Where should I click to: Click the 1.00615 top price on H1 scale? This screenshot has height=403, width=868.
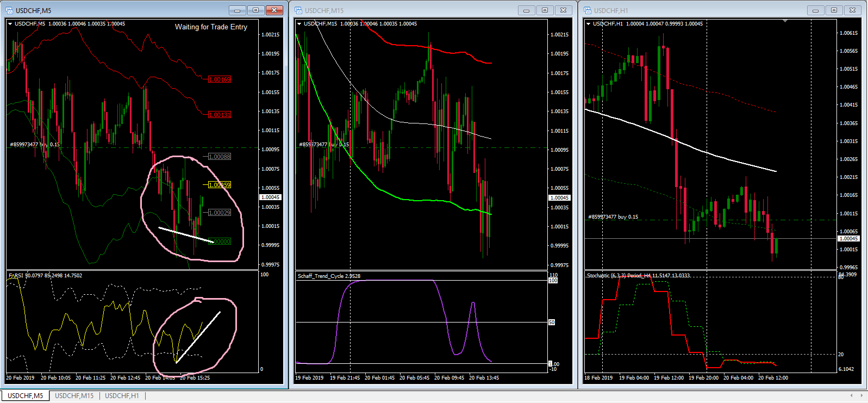pos(848,33)
